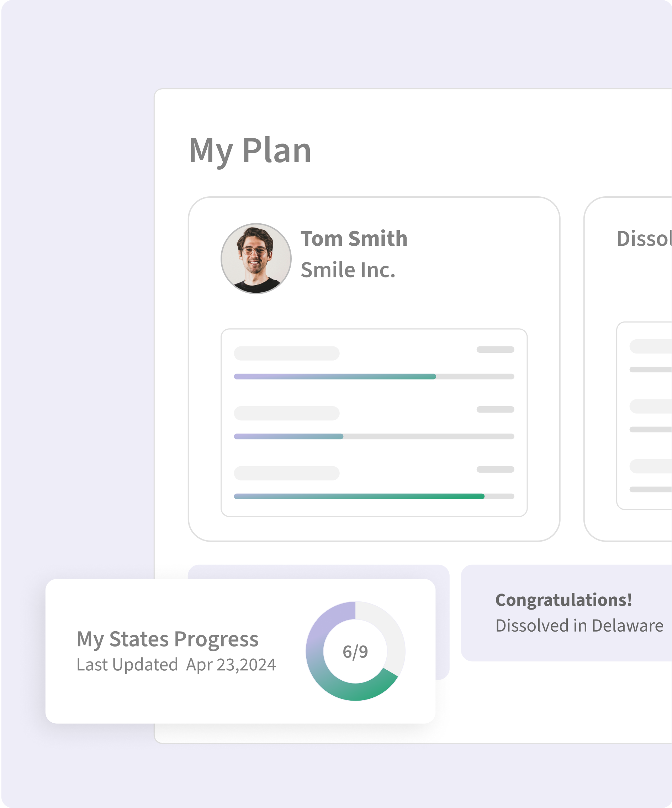This screenshot has height=808, width=672.
Task: Click the small gray value pill on the second row
Action: (495, 409)
